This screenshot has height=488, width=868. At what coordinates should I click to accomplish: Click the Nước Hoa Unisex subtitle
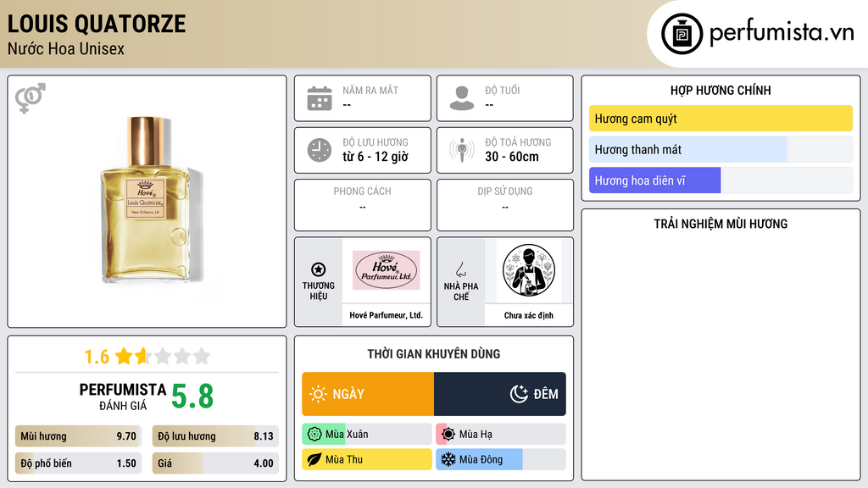66,48
